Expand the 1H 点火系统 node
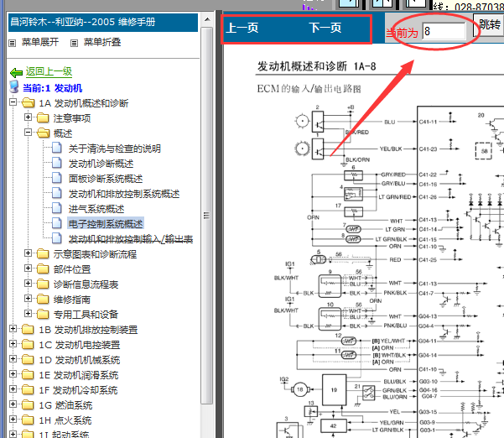Image resolution: width=504 pixels, height=438 pixels. (13, 420)
